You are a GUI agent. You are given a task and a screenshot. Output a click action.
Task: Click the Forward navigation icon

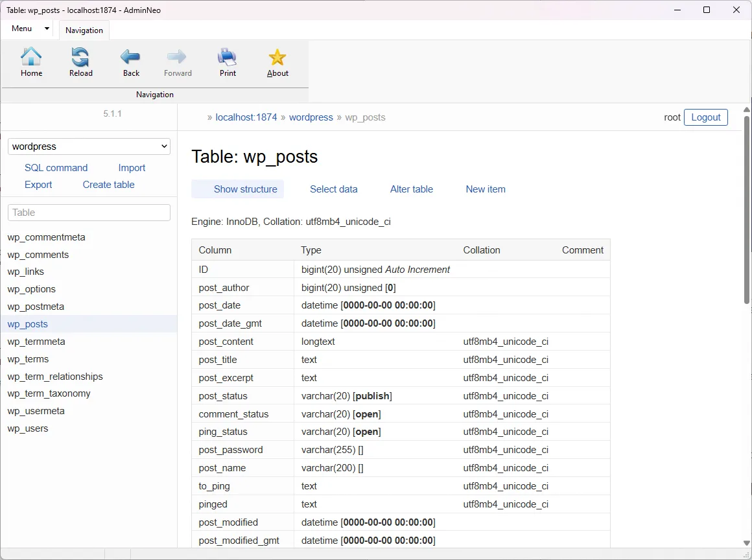coord(178,62)
